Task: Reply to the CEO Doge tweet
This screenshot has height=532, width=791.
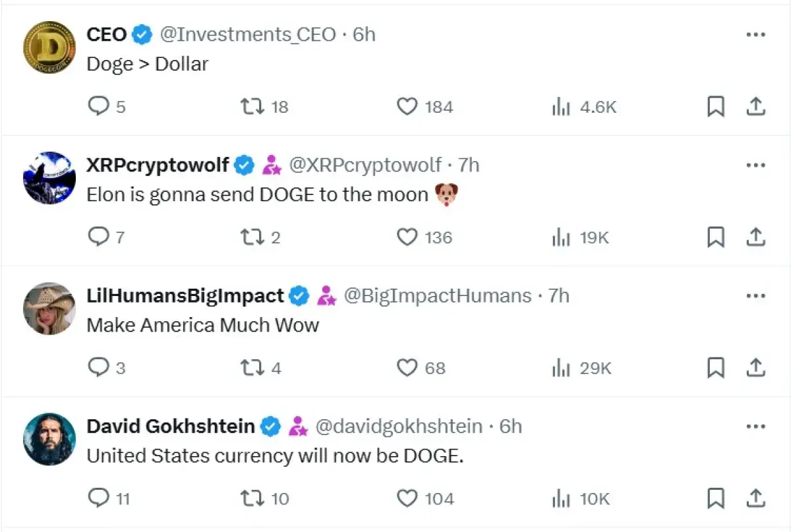Action: coord(98,106)
